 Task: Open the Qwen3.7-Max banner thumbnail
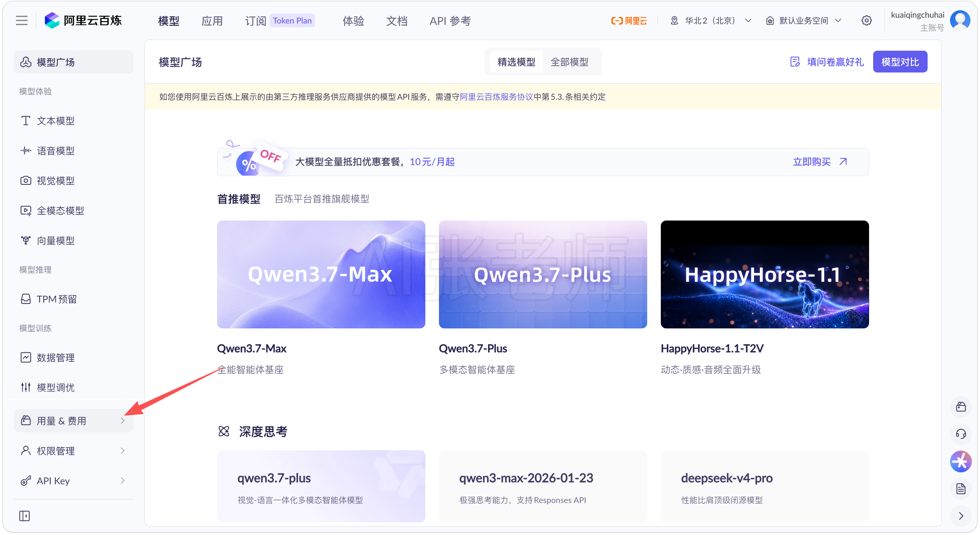click(321, 274)
